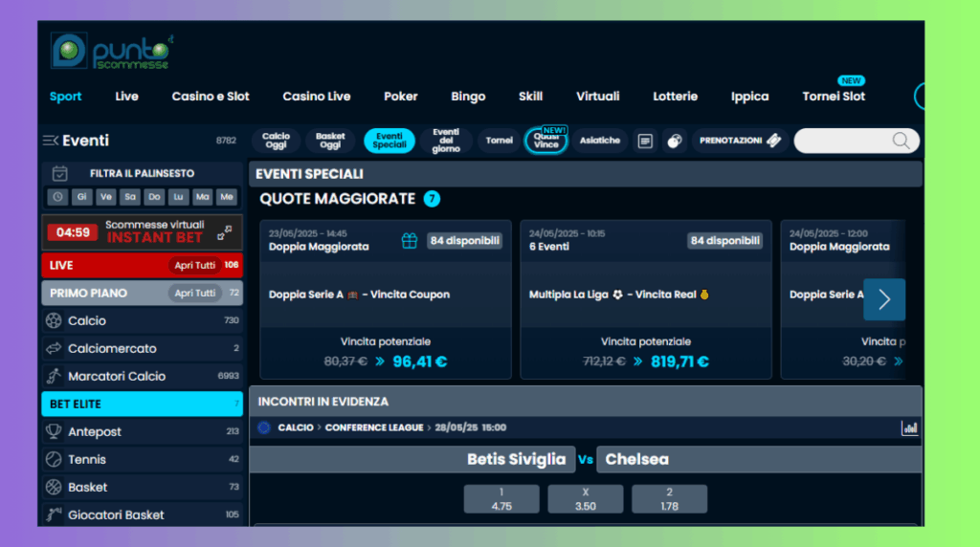Viewport: 980px width, 547px height.
Task: Click the Prenotazioni button
Action: [739, 141]
